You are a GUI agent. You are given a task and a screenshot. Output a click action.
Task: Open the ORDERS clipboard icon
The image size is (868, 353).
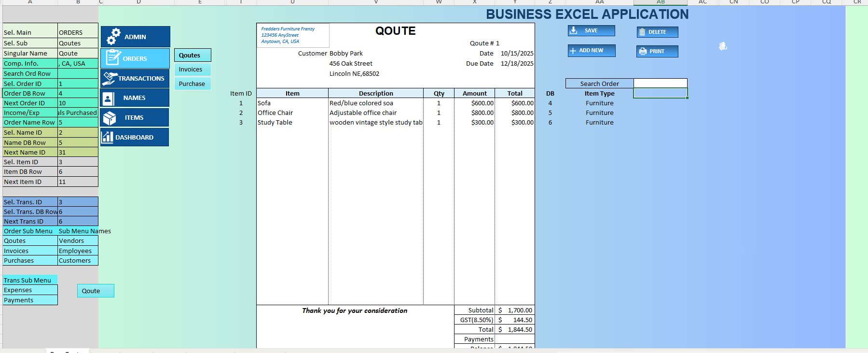click(x=113, y=57)
